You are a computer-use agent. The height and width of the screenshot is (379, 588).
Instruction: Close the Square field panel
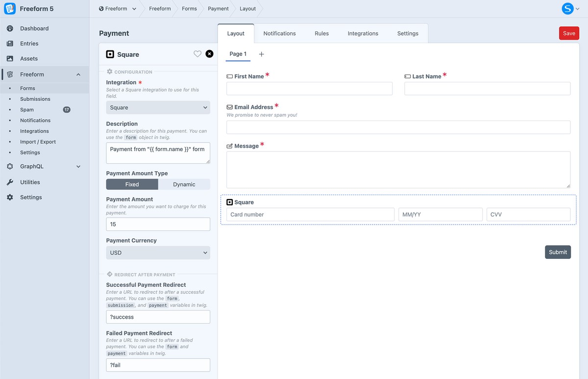[209, 54]
